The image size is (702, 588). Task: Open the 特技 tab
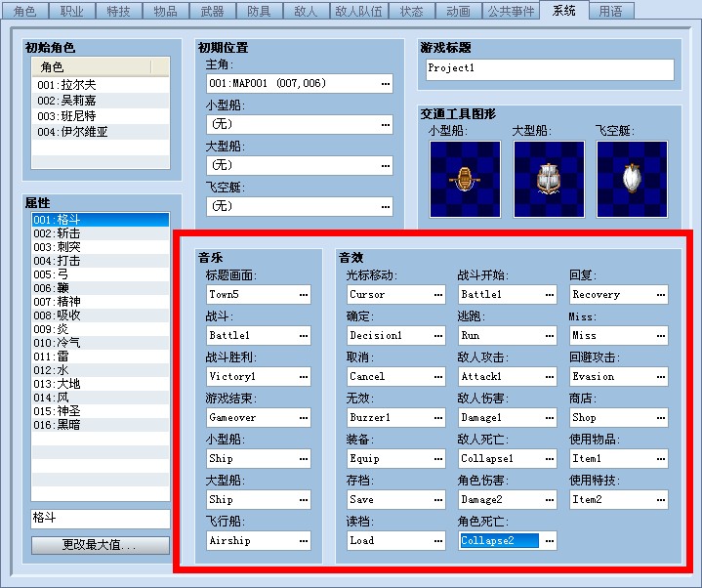(119, 11)
